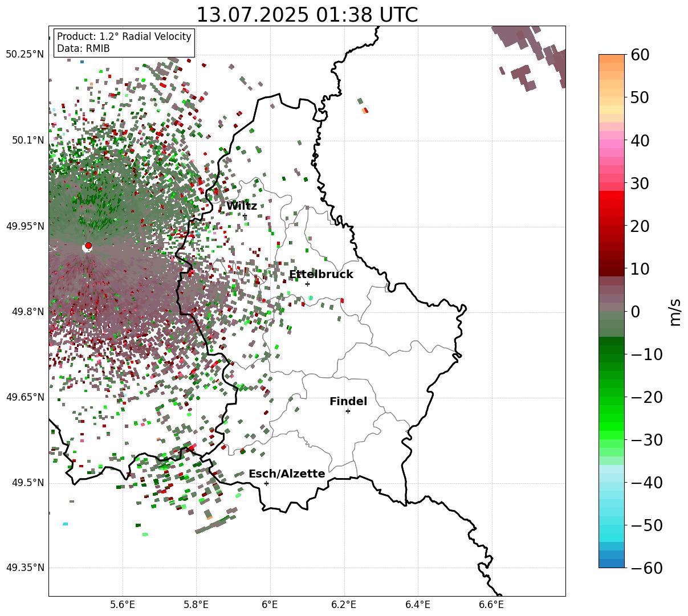Click the cross marker below Esch/Alzette
The width and height of the screenshot is (688, 616).
pyautogui.click(x=266, y=483)
